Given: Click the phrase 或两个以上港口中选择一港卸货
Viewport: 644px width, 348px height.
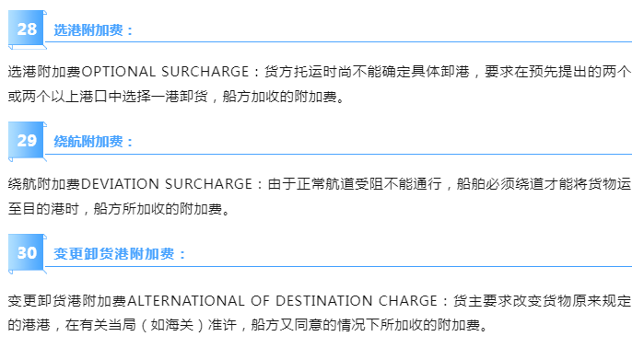Looking at the screenshot, I should [108, 97].
